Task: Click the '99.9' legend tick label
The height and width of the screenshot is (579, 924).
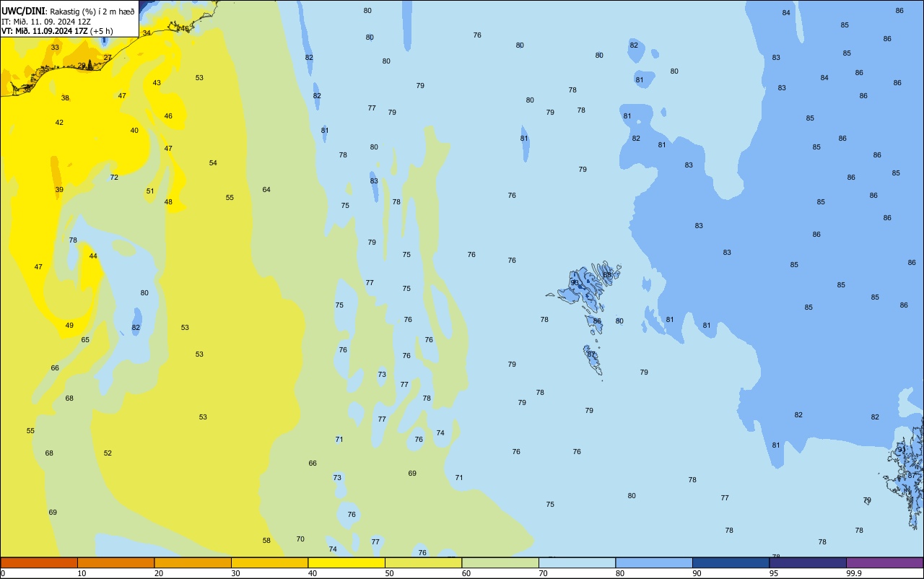Action: (x=854, y=573)
